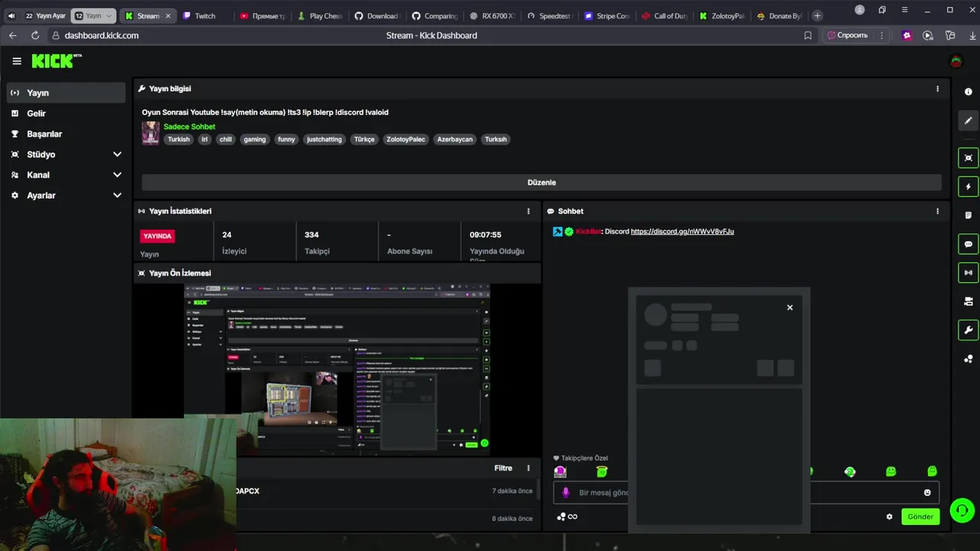Screen dimensions: 980x551
Task: Click the Filtre button
Action: pyautogui.click(x=503, y=468)
